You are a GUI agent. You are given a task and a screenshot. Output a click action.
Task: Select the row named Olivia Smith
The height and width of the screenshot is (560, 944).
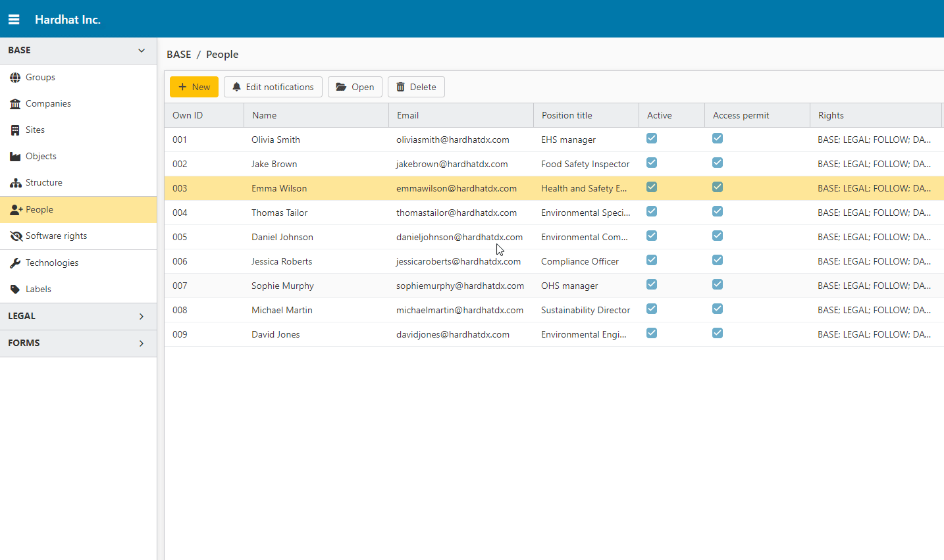click(x=554, y=140)
